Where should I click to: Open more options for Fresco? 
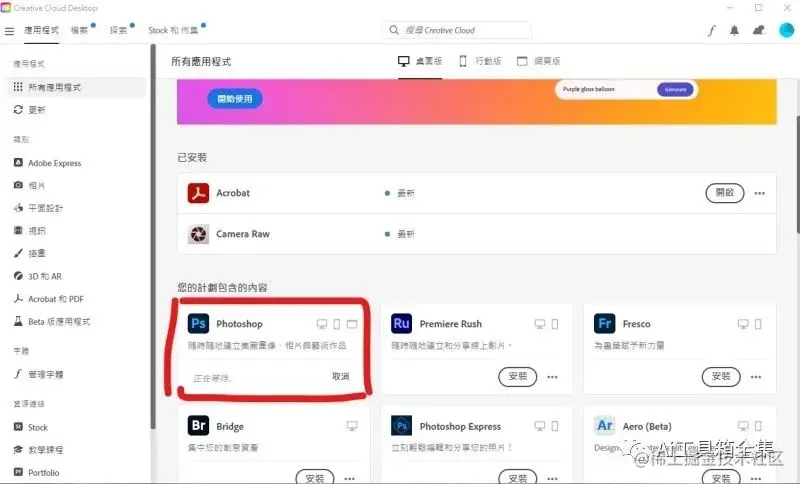(x=756, y=377)
